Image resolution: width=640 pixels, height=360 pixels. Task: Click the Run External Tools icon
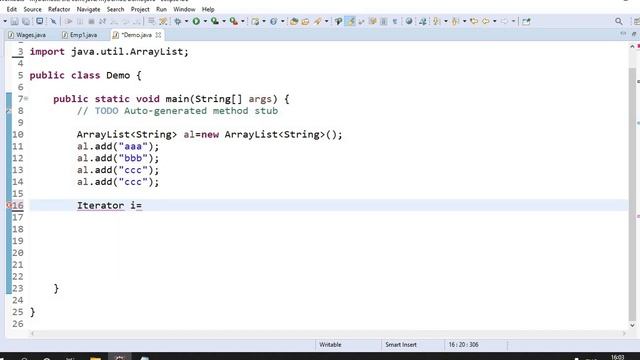pyautogui.click(x=234, y=21)
